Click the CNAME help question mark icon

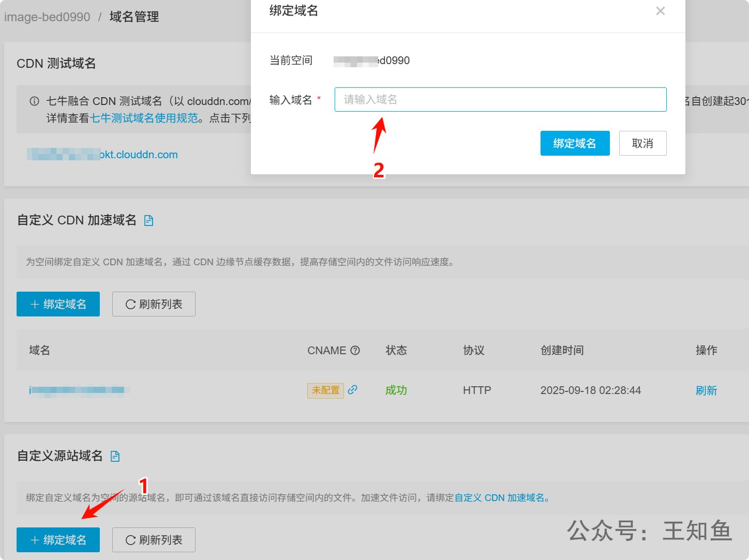[355, 351]
